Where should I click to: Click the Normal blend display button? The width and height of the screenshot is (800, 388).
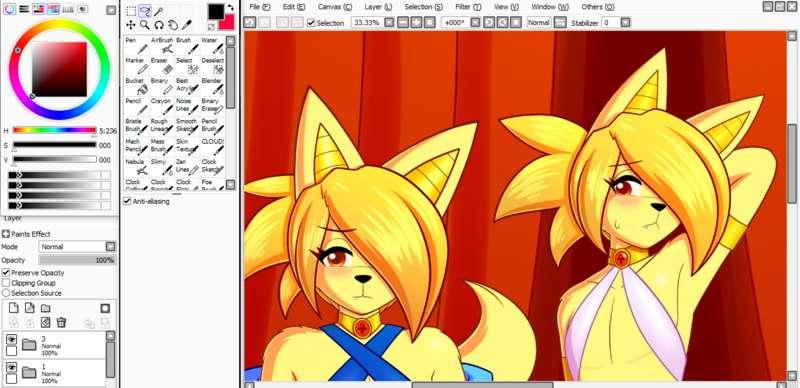tap(539, 22)
